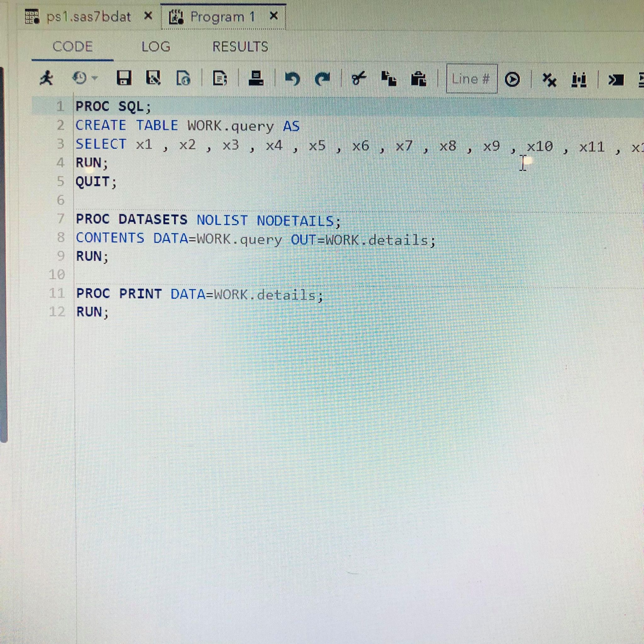Image resolution: width=644 pixels, height=644 pixels.
Task: Undo the last edit
Action: coord(292,79)
